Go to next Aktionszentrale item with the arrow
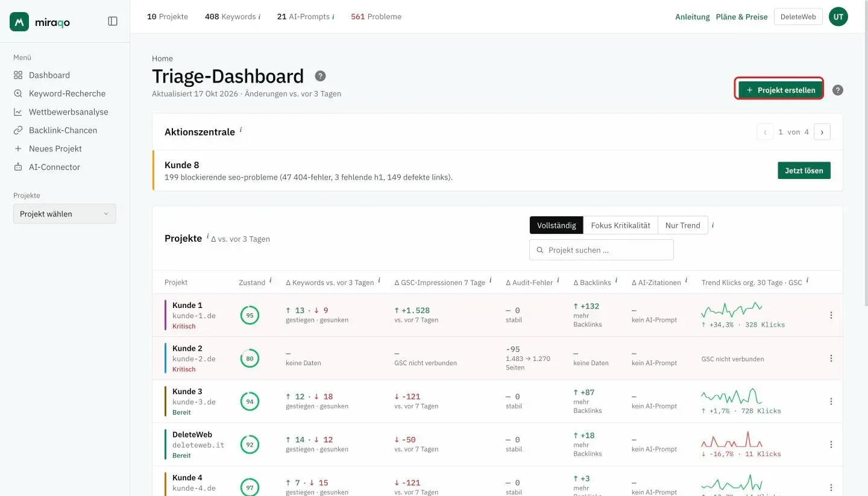The image size is (868, 496). coord(822,132)
